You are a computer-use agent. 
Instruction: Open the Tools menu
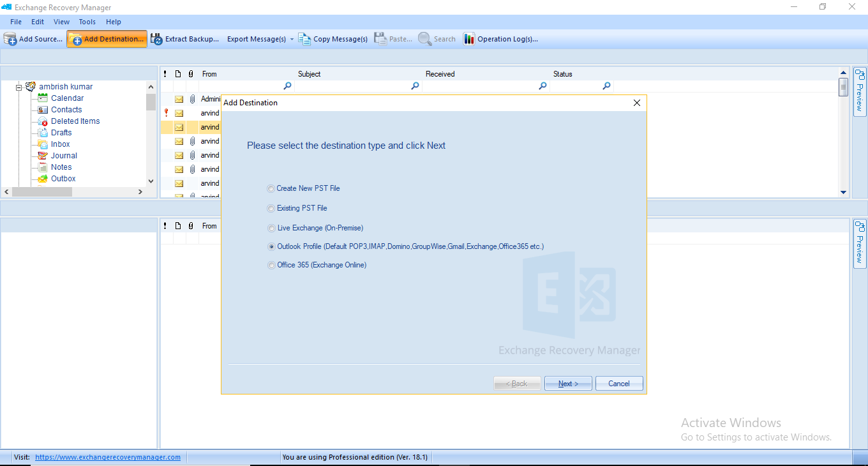87,22
